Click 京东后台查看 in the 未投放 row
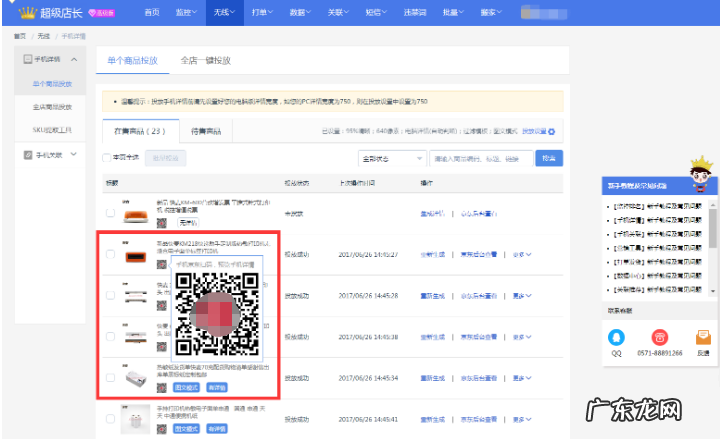 coord(479,214)
